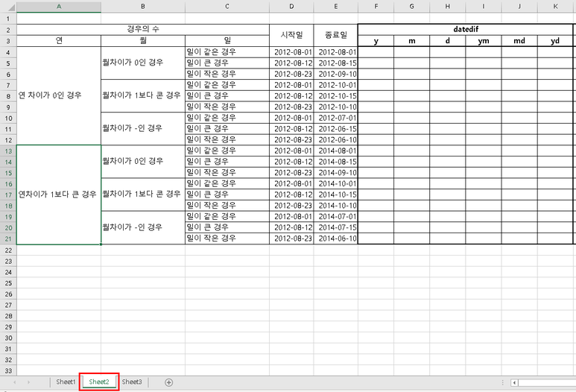Screen dimensions: 576x392
Task: Click the '연 차이가 0인 경우' cell
Action: pos(59,95)
